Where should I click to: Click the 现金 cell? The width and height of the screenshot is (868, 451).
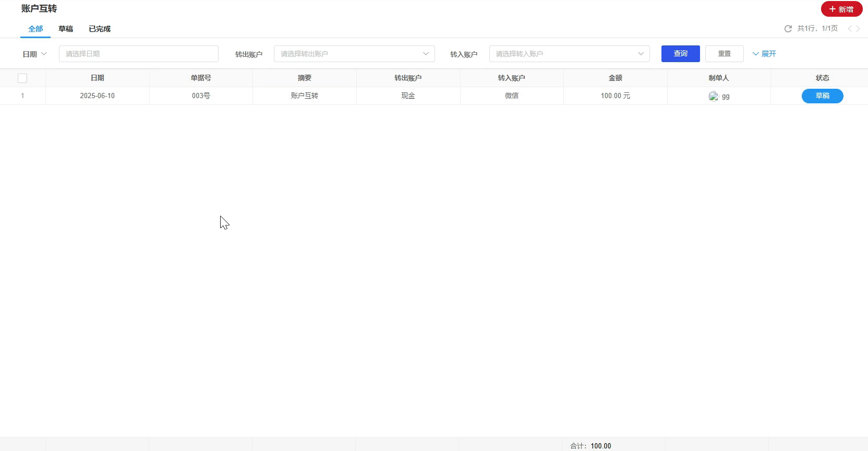408,96
